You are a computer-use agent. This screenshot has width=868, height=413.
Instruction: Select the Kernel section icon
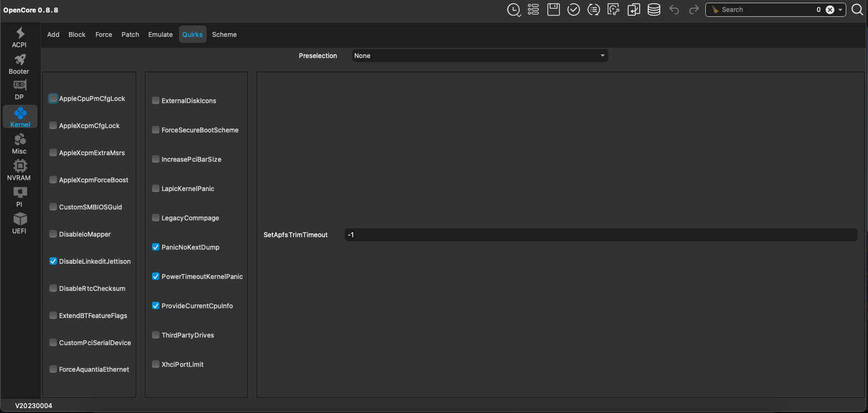pyautogui.click(x=20, y=117)
